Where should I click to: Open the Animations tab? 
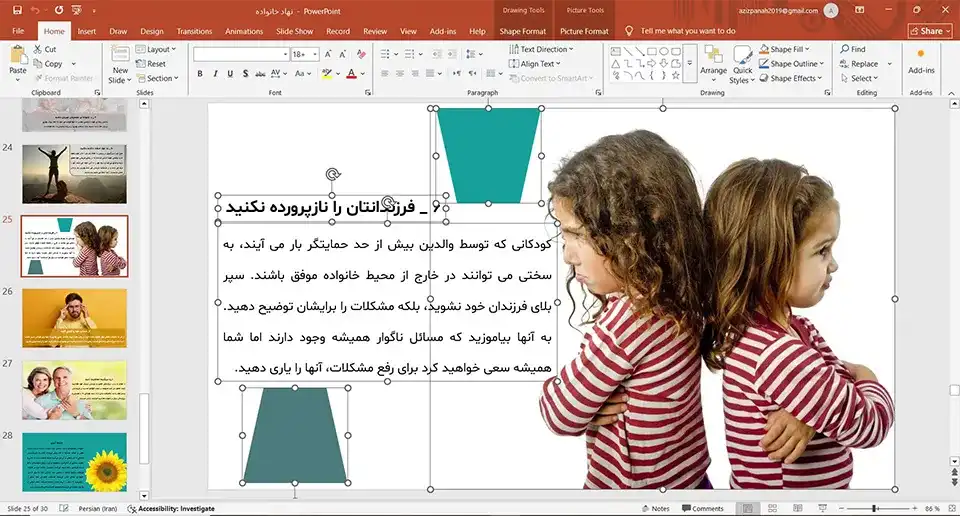244,31
